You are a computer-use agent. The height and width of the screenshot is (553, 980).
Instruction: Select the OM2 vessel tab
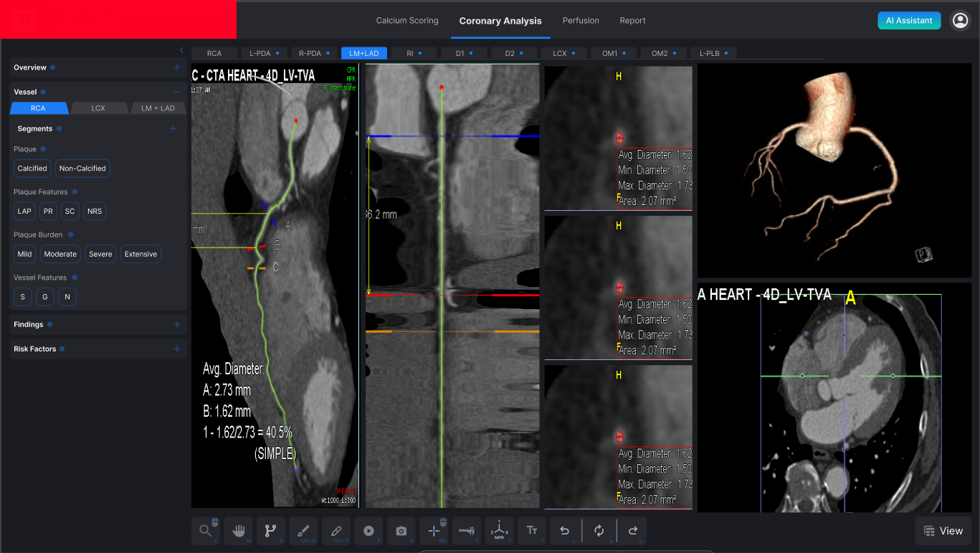[x=664, y=53]
